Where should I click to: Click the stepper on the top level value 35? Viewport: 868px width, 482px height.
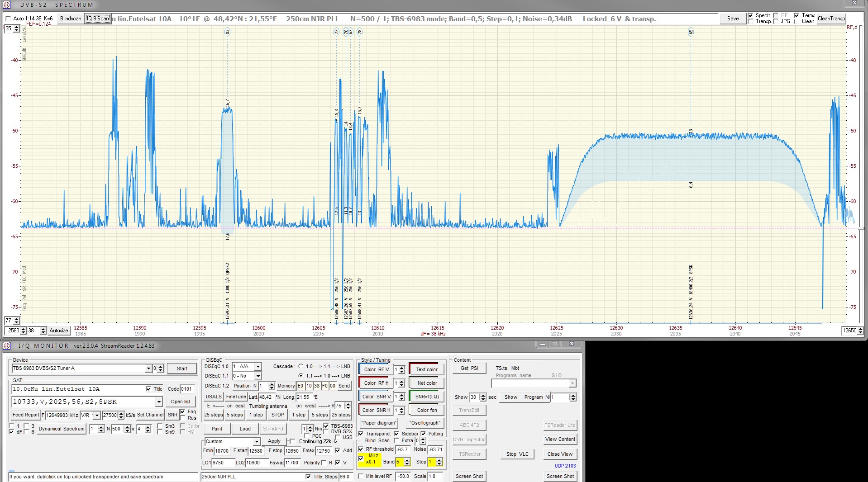(x=17, y=28)
